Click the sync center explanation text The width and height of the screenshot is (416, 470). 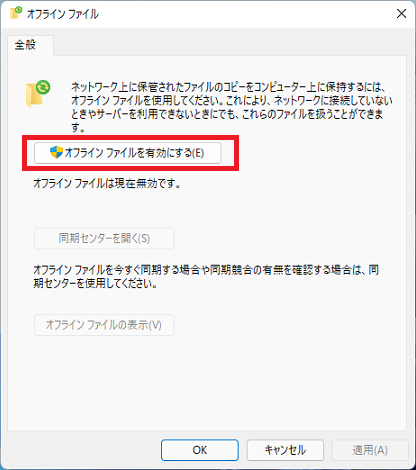click(x=206, y=277)
